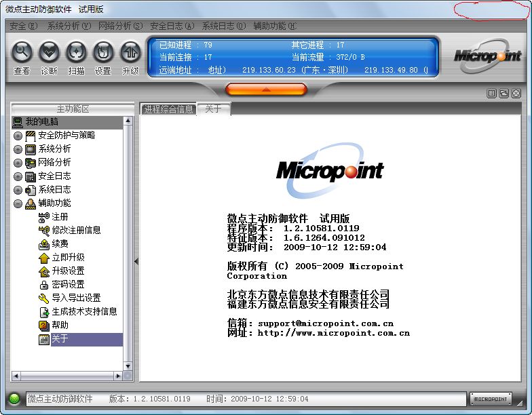532x415 pixels.
Task: Open the 安全(E) menu
Action: coord(23,26)
